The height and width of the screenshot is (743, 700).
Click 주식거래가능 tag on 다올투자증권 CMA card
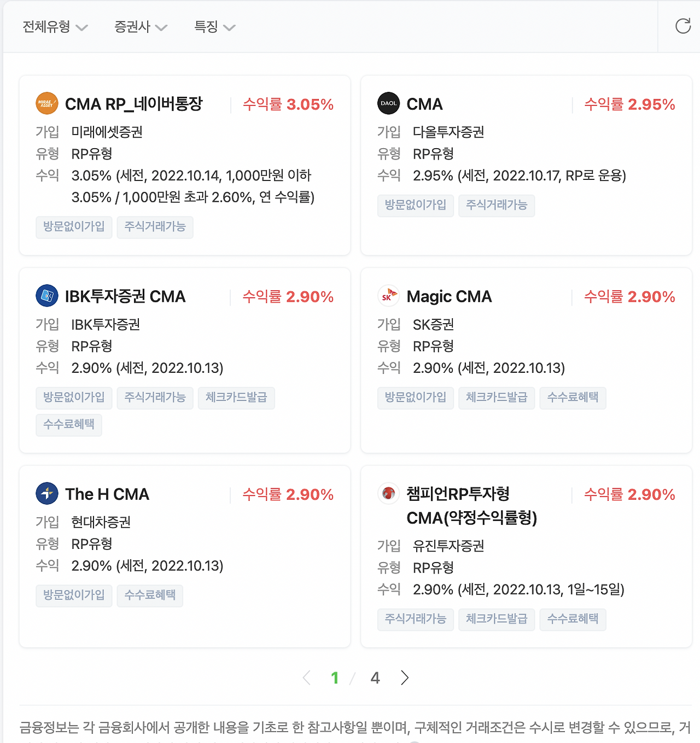point(497,205)
